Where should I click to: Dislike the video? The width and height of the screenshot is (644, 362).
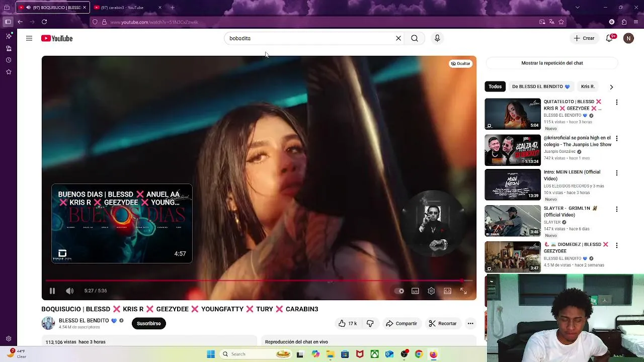click(x=370, y=323)
